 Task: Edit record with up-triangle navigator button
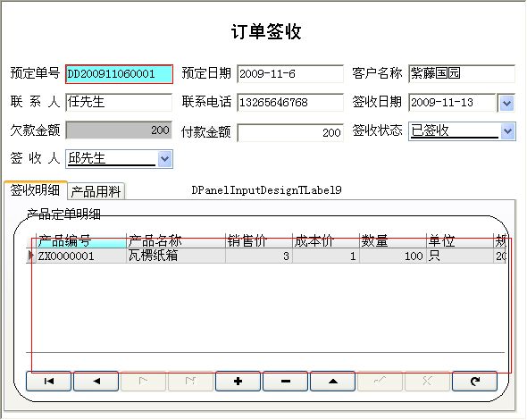point(333,381)
